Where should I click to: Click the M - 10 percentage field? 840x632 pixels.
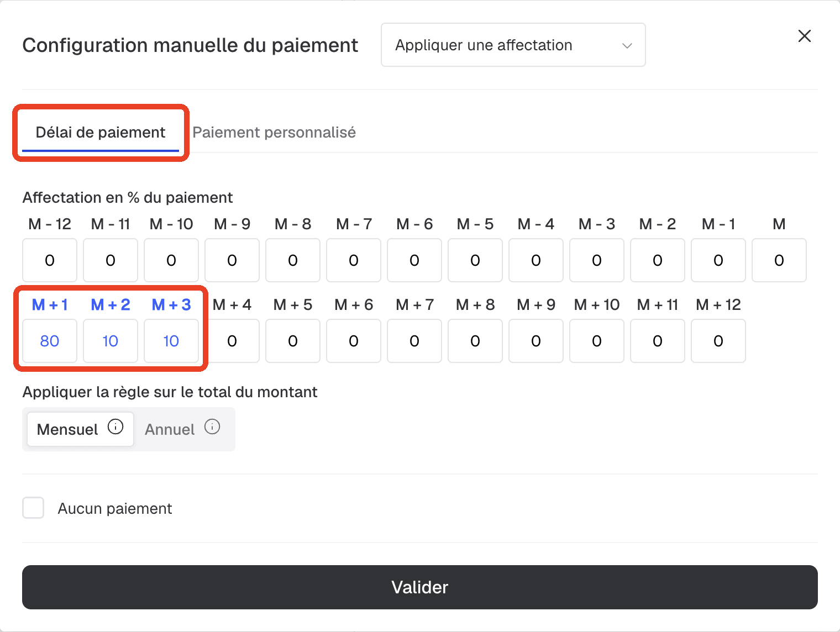click(171, 260)
